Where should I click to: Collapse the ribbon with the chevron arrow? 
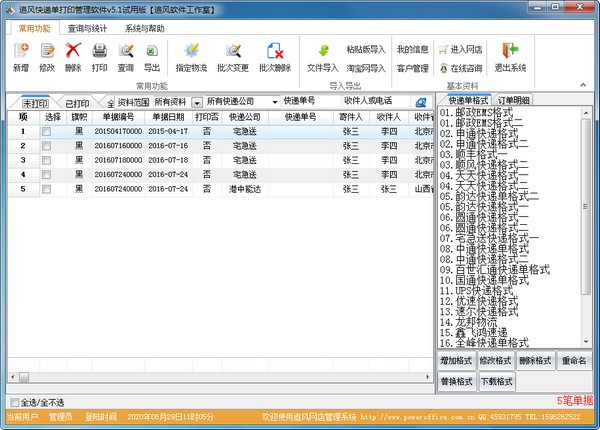[583, 85]
